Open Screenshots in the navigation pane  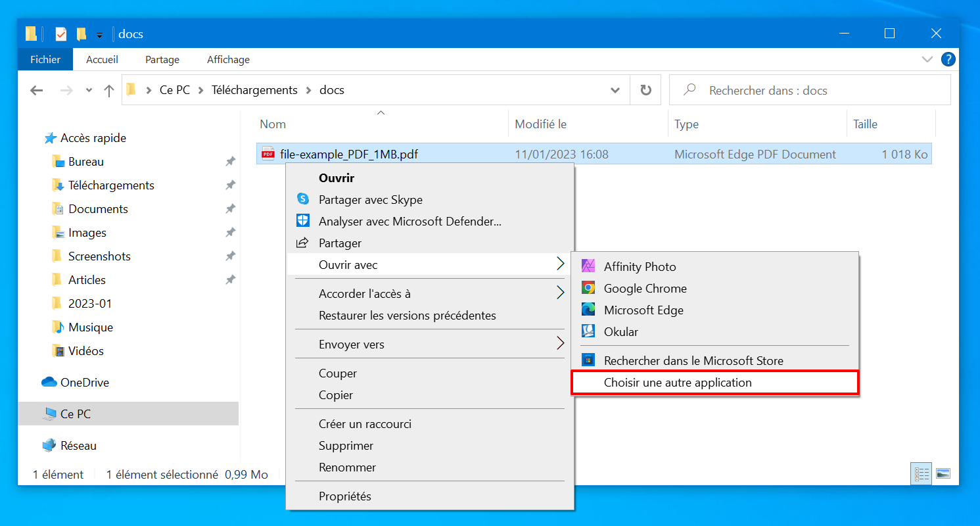[x=99, y=256]
